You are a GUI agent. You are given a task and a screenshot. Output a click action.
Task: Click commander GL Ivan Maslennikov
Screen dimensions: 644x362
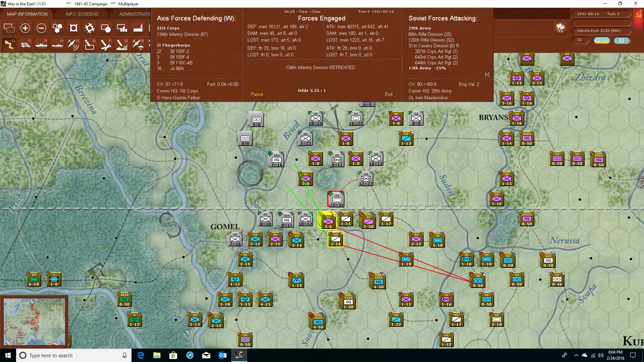click(x=428, y=98)
